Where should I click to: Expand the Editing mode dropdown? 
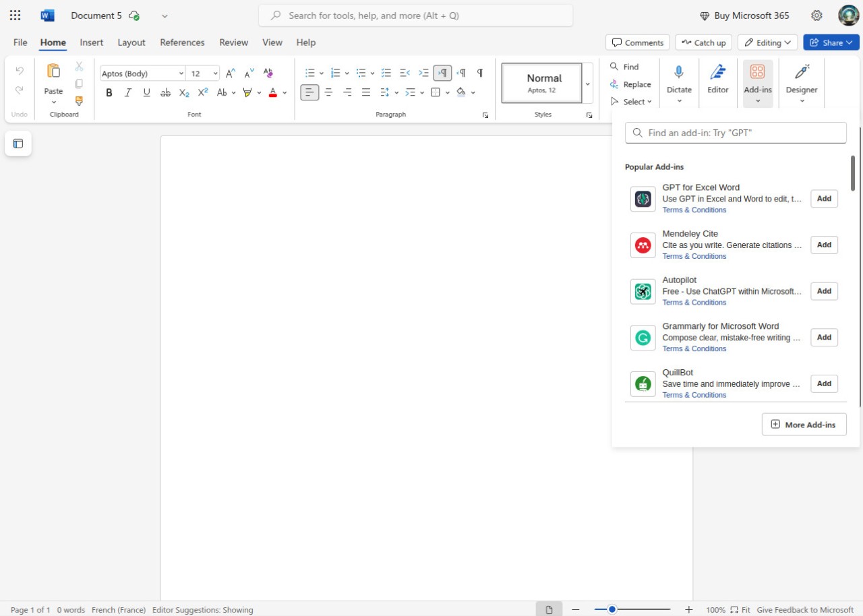[x=767, y=42]
